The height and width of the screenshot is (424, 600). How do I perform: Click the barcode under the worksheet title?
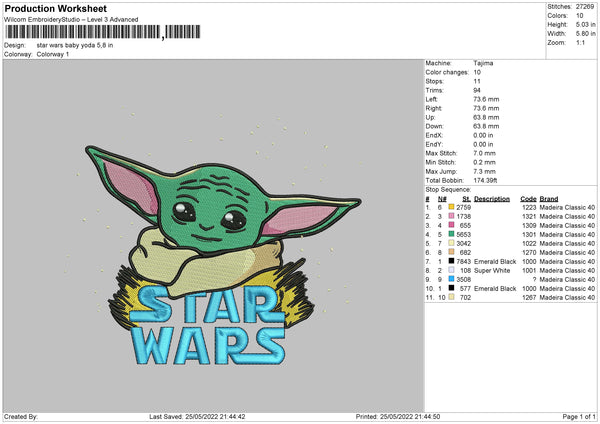[x=103, y=32]
